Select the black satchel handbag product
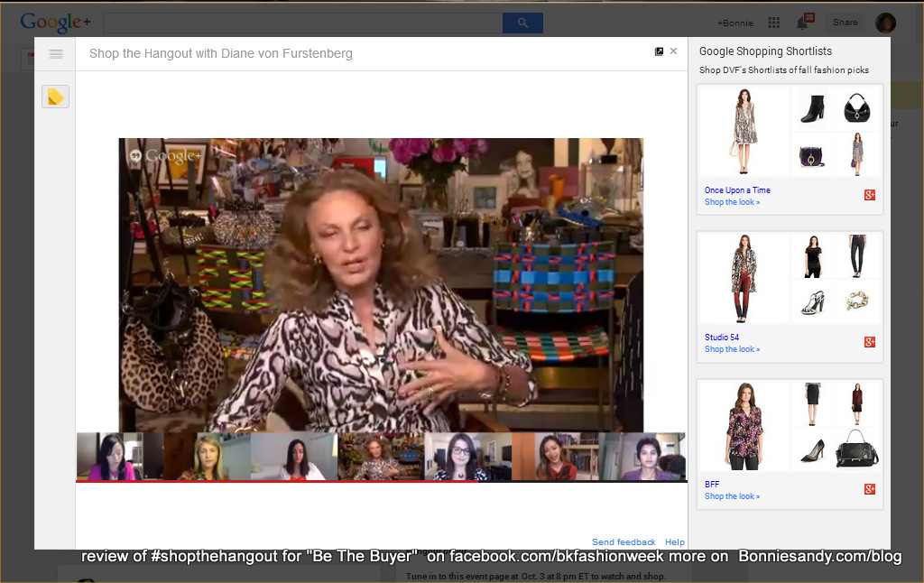 pos(857,449)
